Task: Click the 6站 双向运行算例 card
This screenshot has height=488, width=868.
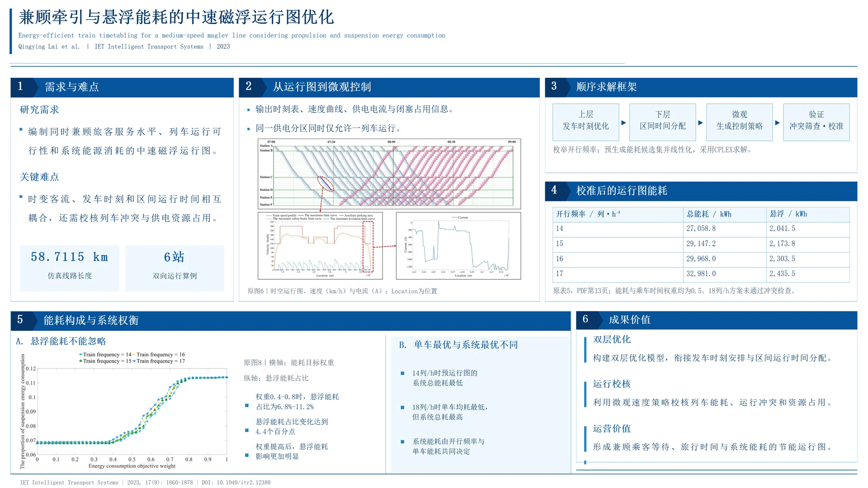Action: 175,268
